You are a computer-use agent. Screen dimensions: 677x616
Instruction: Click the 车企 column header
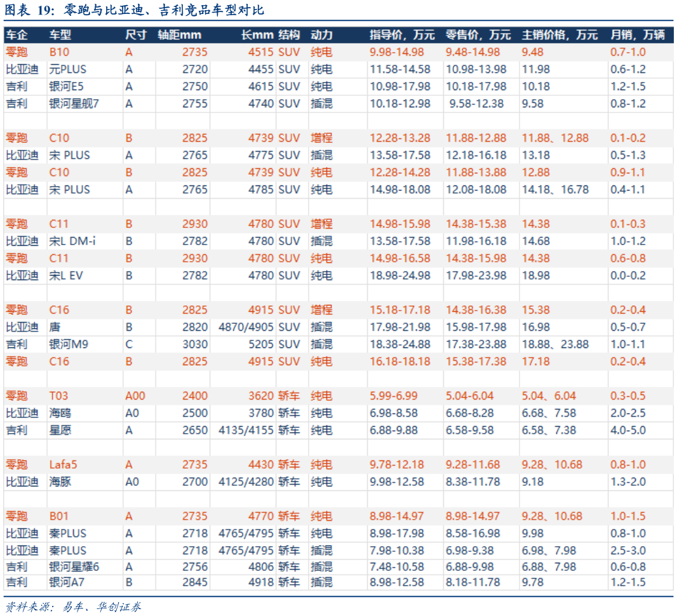17,35
